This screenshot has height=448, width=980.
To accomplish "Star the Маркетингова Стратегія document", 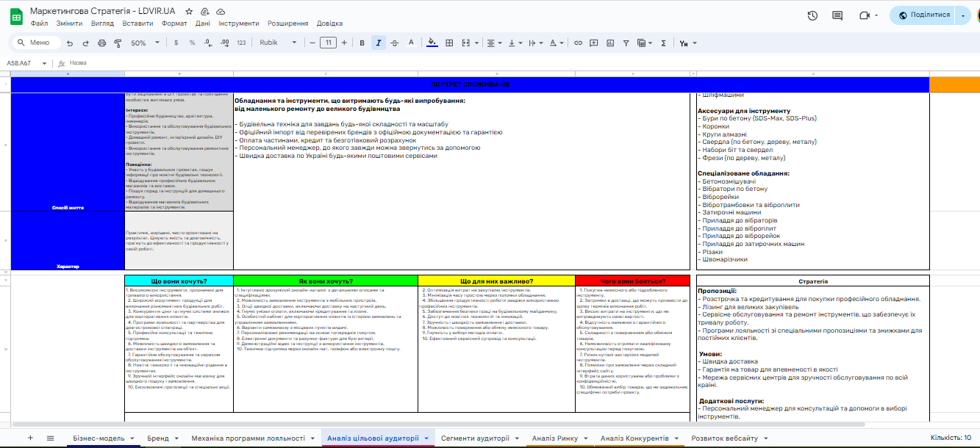I will coord(189,12).
